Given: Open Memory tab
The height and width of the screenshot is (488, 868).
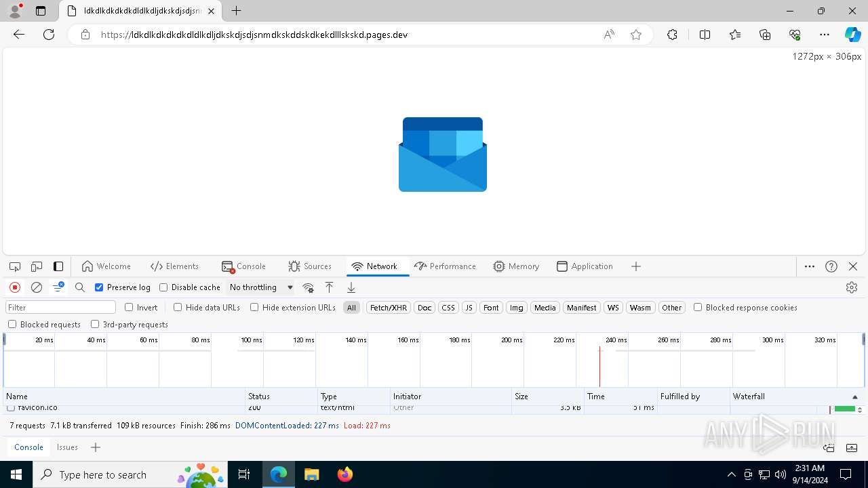Looking at the screenshot, I should 517,266.
